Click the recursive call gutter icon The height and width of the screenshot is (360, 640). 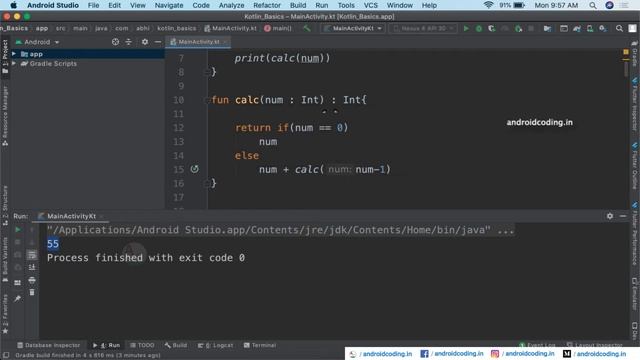point(195,169)
